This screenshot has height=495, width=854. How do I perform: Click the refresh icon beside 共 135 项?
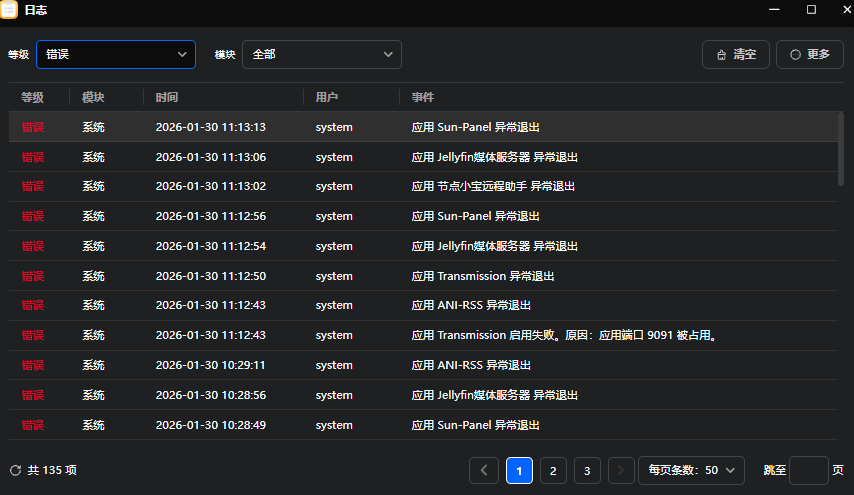[x=15, y=470]
